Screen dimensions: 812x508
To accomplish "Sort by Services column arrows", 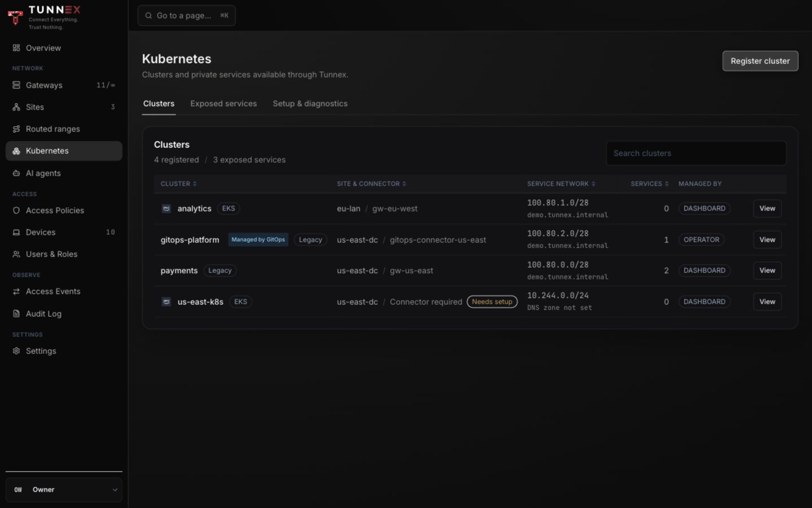I will point(667,184).
